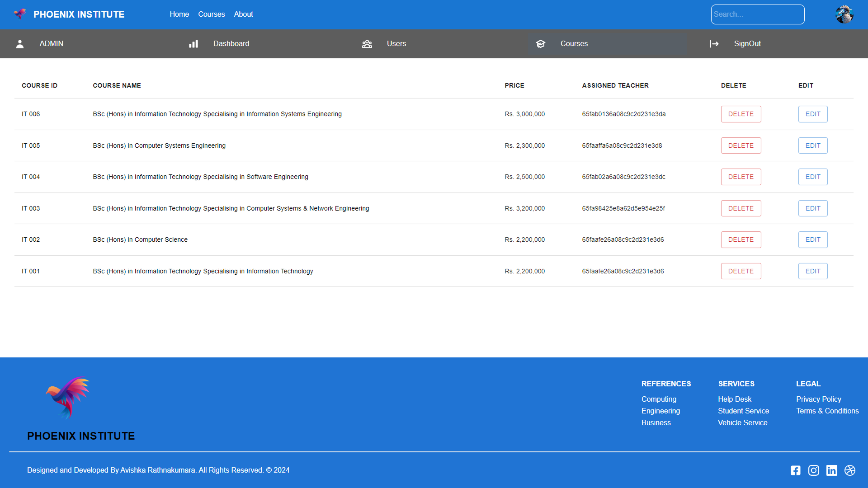Image resolution: width=868 pixels, height=488 pixels.
Task: Navigate to the Home menu item
Action: 179,14
